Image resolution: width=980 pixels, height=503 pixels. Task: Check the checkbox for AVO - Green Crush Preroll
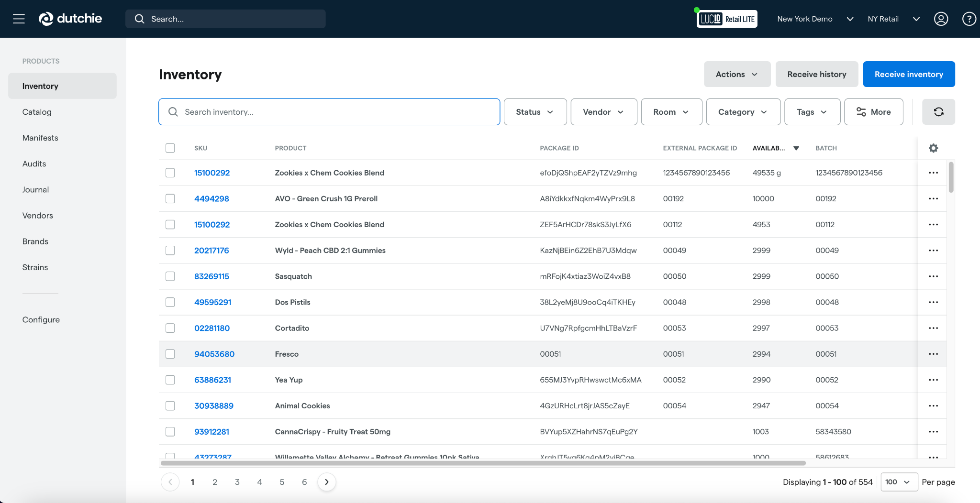coord(170,198)
